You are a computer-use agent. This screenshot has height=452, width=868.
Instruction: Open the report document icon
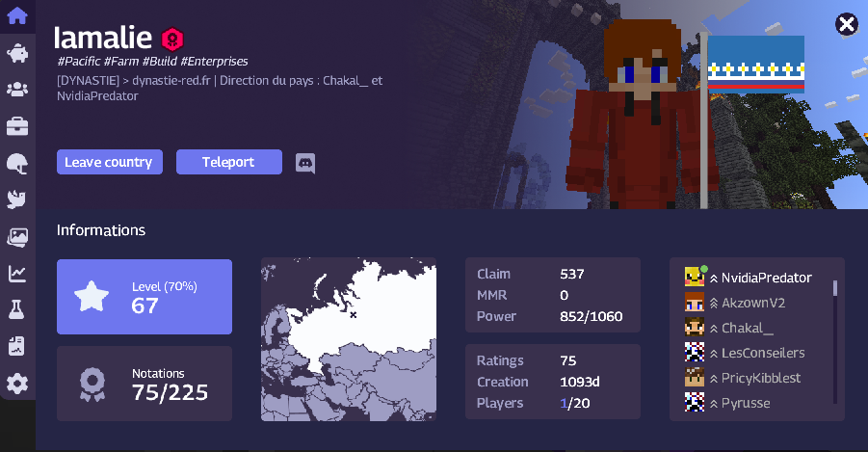16,346
